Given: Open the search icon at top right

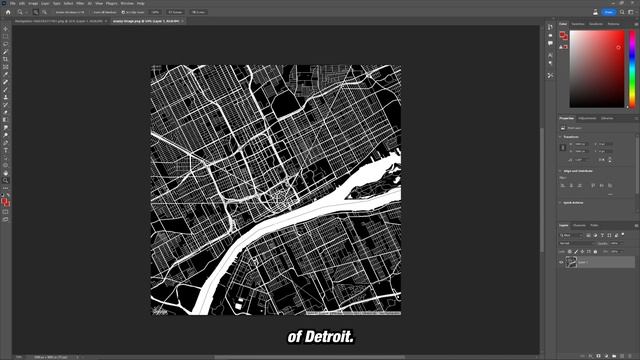Looking at the screenshot, I should pos(622,12).
